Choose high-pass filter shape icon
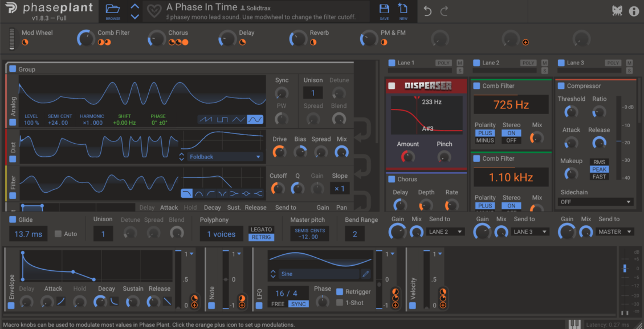 (x=211, y=193)
